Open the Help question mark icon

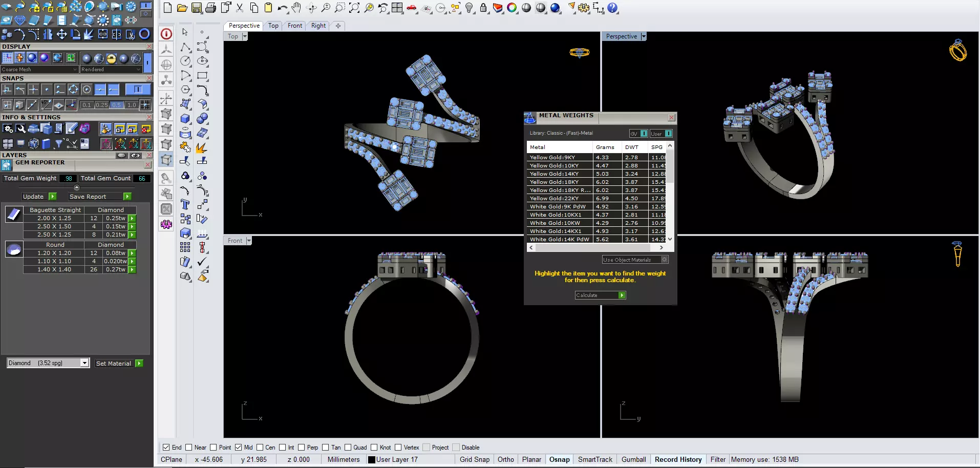[612, 8]
